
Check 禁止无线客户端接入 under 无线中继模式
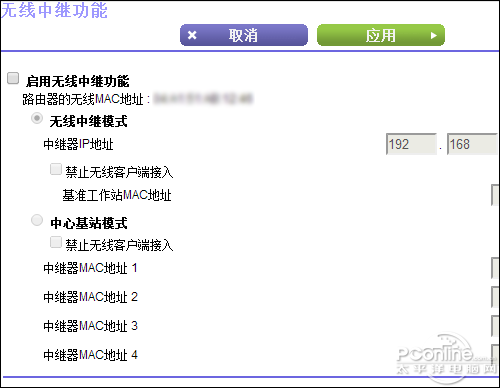[56, 169]
